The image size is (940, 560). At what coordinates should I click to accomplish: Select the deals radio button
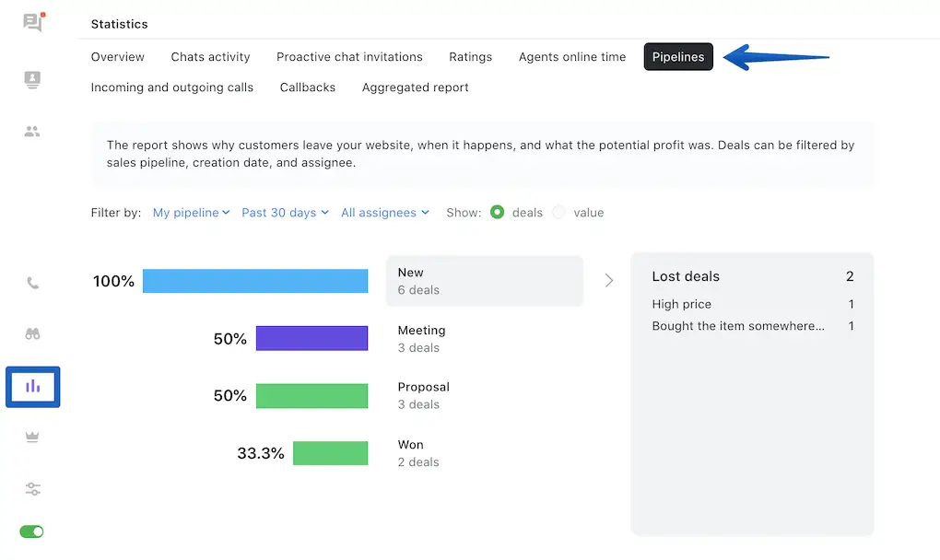click(x=498, y=213)
